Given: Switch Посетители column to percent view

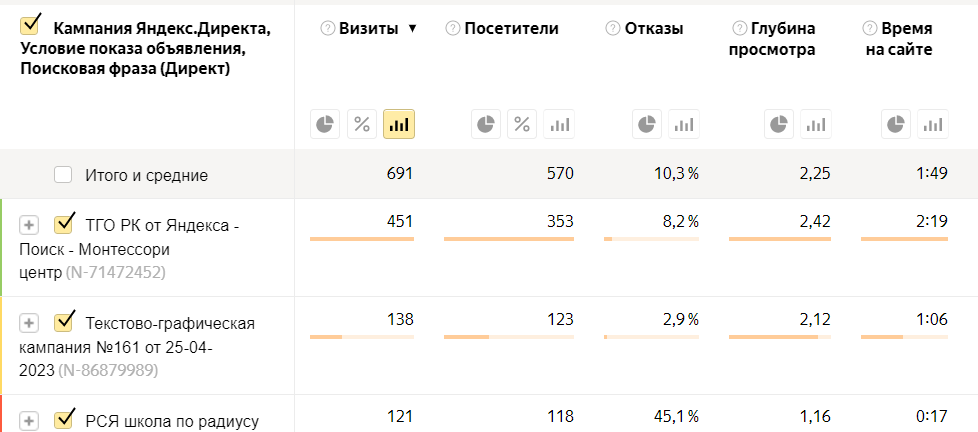Looking at the screenshot, I should coord(522,124).
